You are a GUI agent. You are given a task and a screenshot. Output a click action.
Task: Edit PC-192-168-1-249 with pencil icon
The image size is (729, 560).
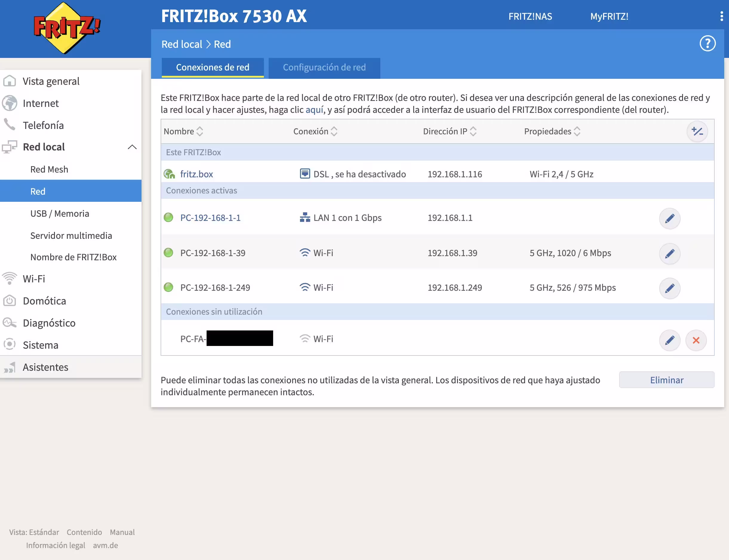pyautogui.click(x=669, y=288)
